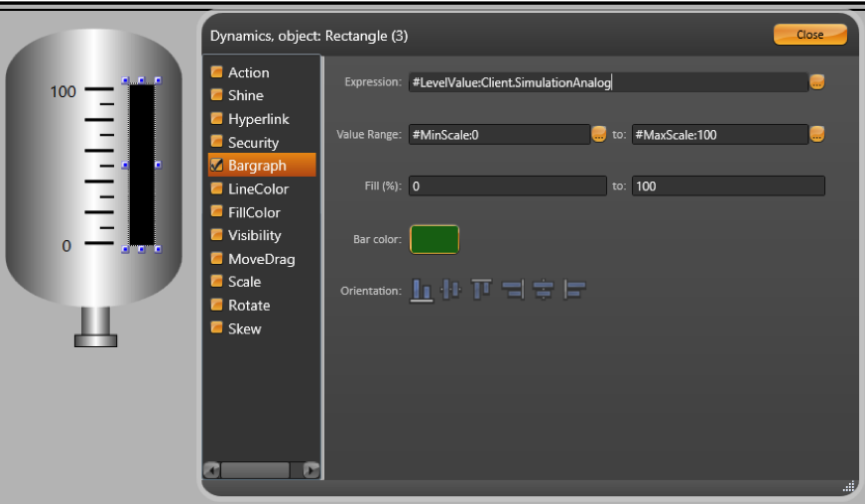
Task: Select top-anchored vertical bar orientation
Action: 482,290
